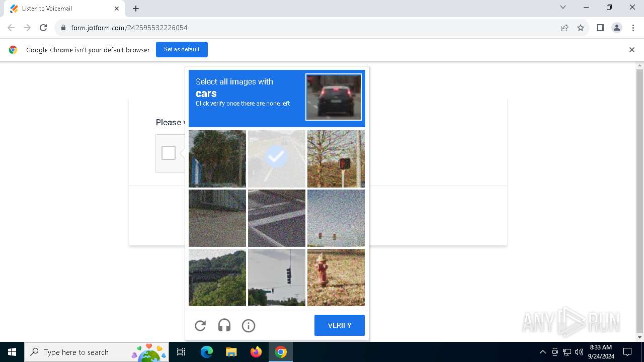
Task: Open Task View in taskbar
Action: tap(181, 352)
